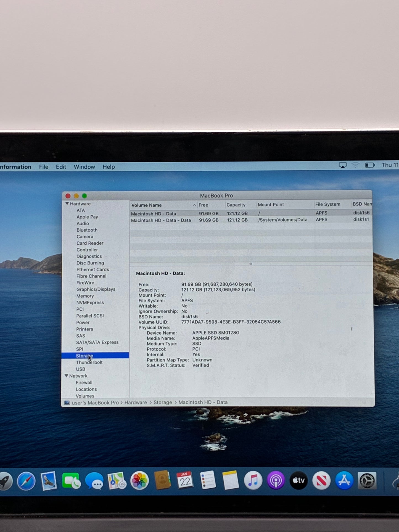
Task: Select Camera in the sidebar
Action: pyautogui.click(x=85, y=237)
